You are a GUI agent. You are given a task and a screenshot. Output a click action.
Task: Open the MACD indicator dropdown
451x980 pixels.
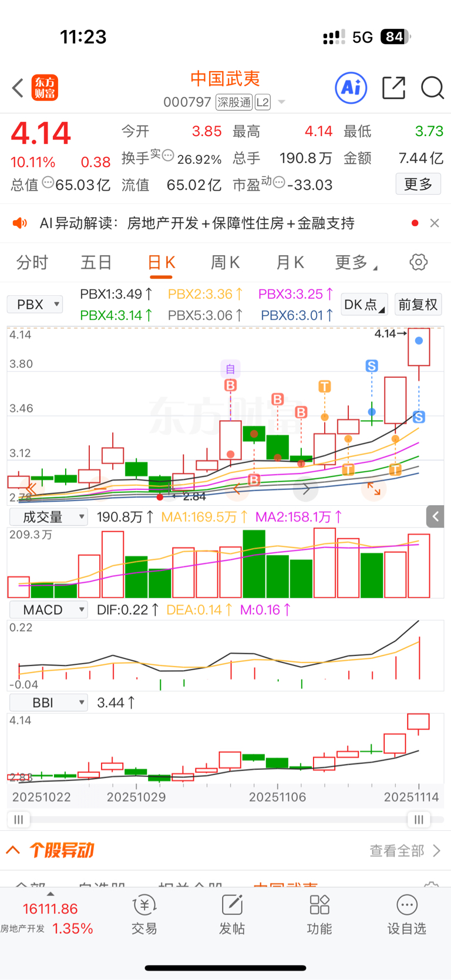coord(49,610)
